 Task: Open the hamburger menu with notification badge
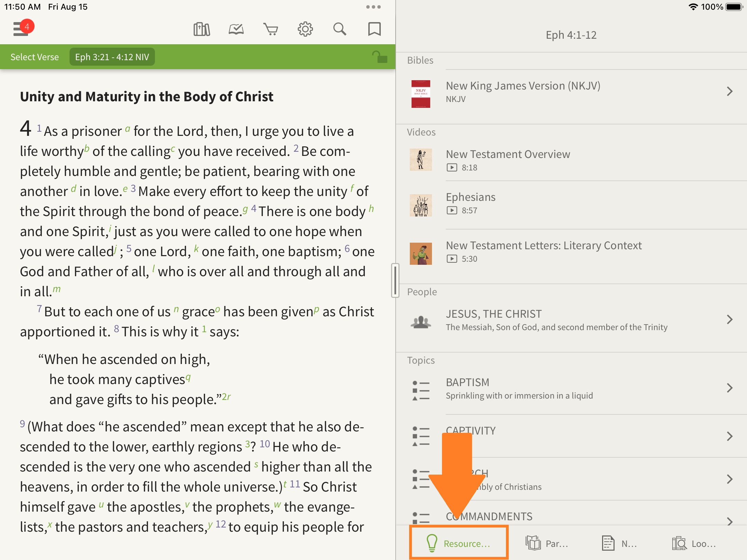coord(21,29)
